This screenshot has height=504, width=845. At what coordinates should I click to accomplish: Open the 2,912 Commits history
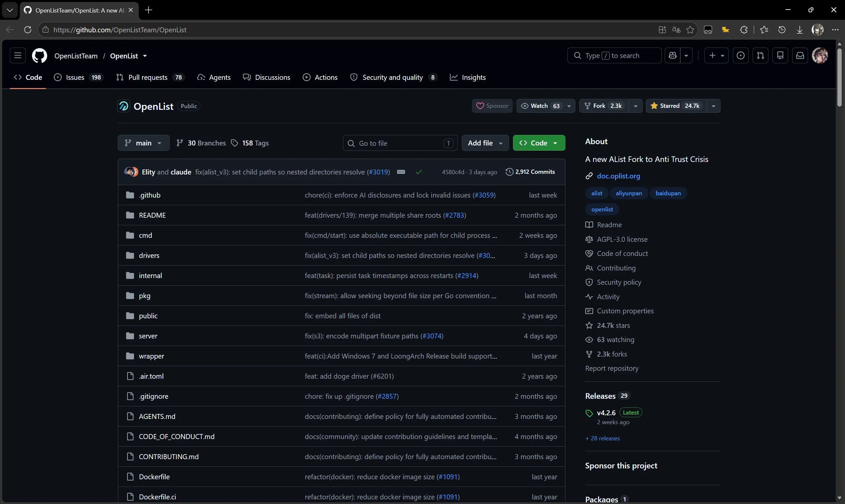(x=530, y=172)
